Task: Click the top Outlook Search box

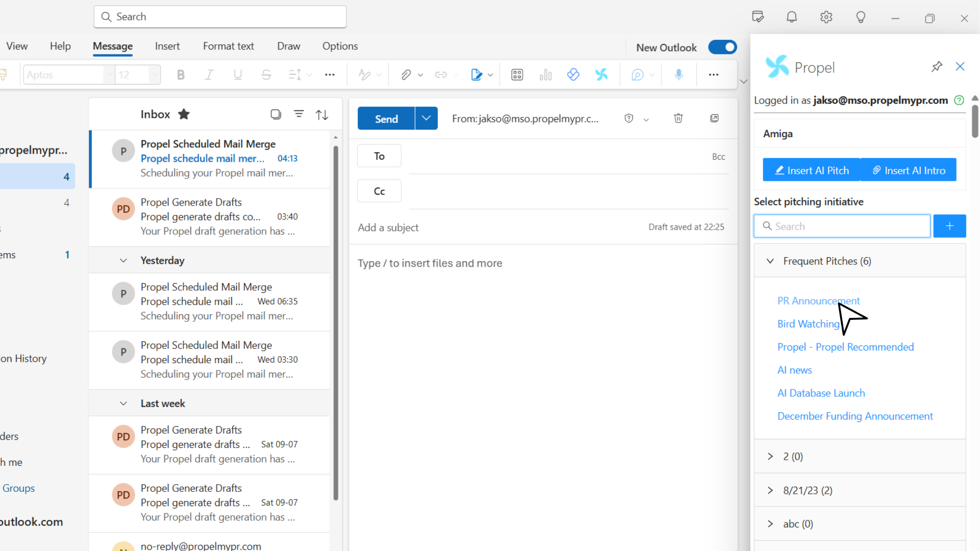Action: [x=220, y=17]
